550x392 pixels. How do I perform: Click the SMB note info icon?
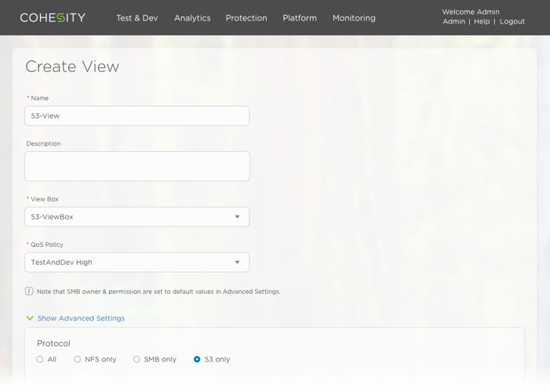pos(29,291)
